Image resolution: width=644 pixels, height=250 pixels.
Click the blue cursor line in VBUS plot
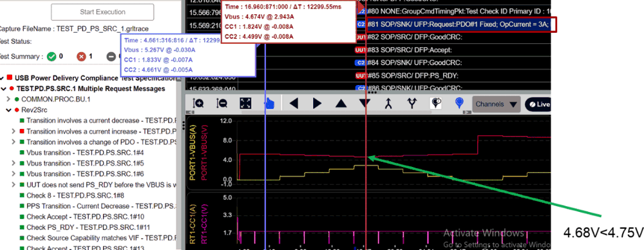coord(266,152)
